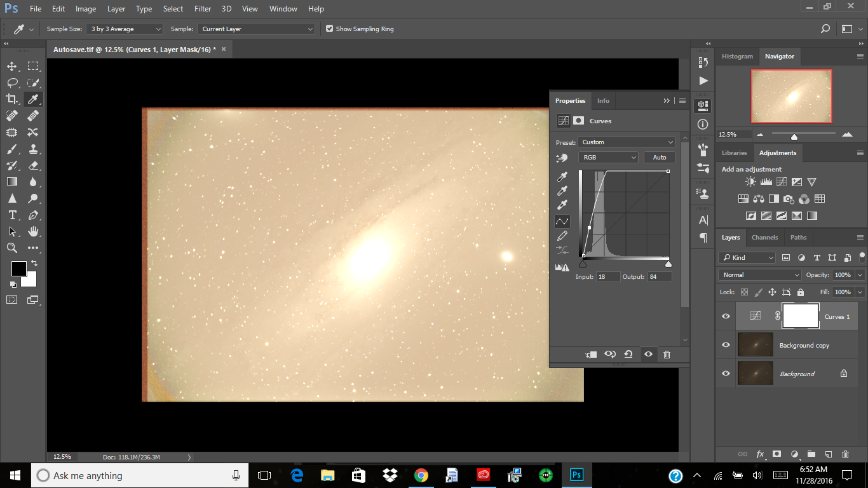
Task: Hide the Background layer
Action: tap(726, 374)
